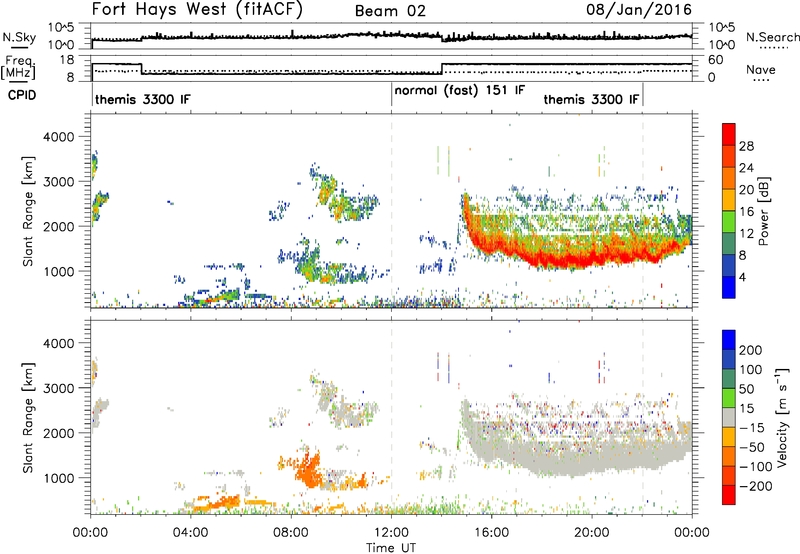The image size is (800, 554).
Task: Click the "N.Search" legend label
Action: tap(772, 37)
